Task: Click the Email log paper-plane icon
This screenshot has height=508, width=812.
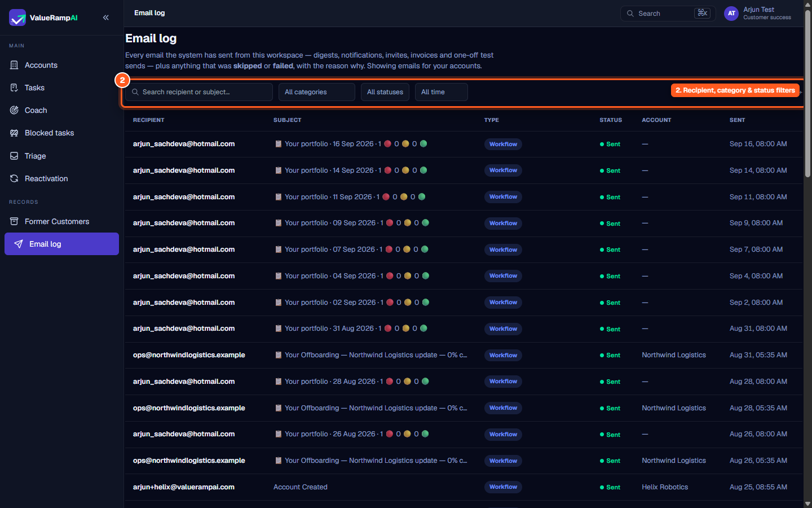Action: click(19, 244)
